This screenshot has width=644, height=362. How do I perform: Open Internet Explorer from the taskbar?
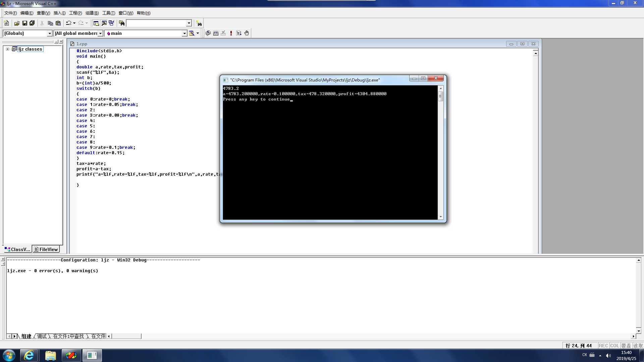pyautogui.click(x=29, y=355)
